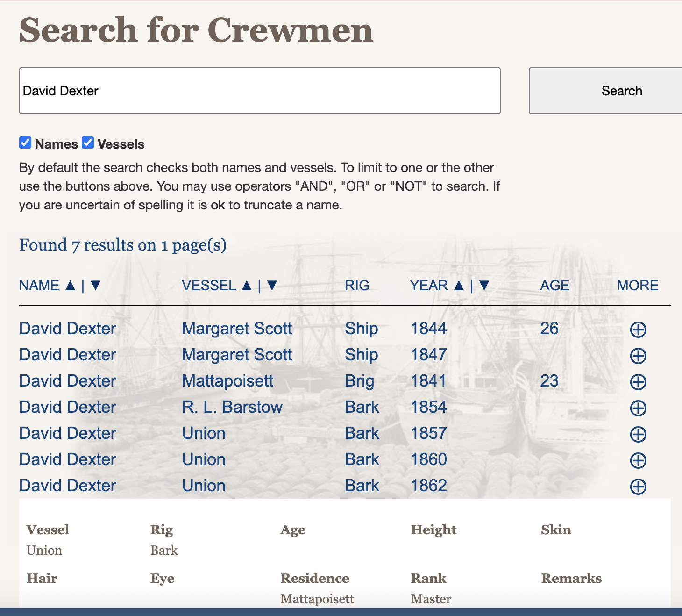Expand details for the 1847 Margaret Scott row
This screenshot has height=616, width=682.
[x=638, y=356]
